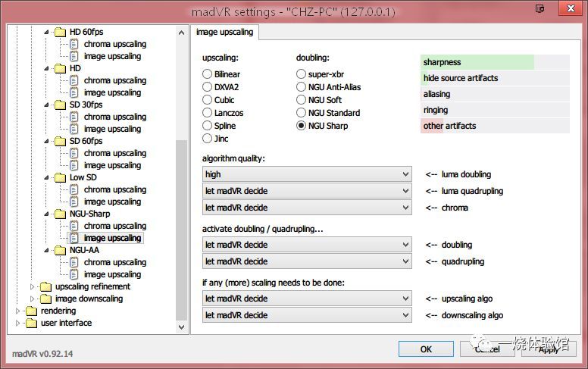Click image upscaling page icon under HD
Screen dimensions: 588x369
[x=73, y=92]
